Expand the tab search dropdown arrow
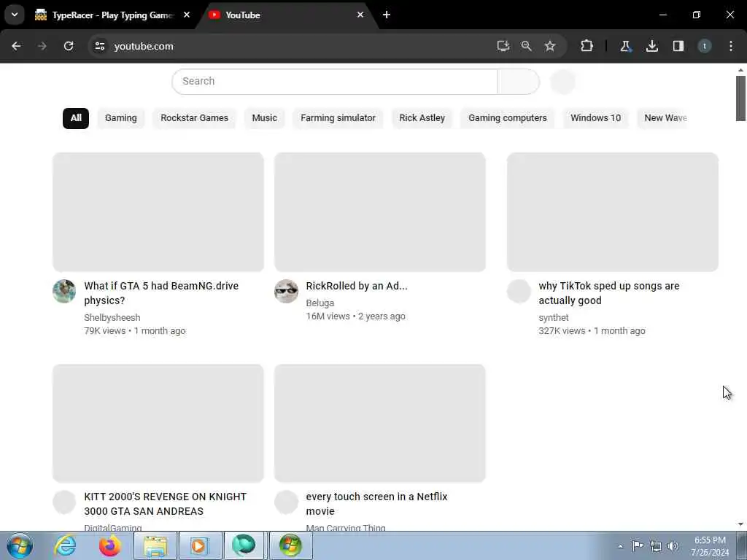 (15, 15)
